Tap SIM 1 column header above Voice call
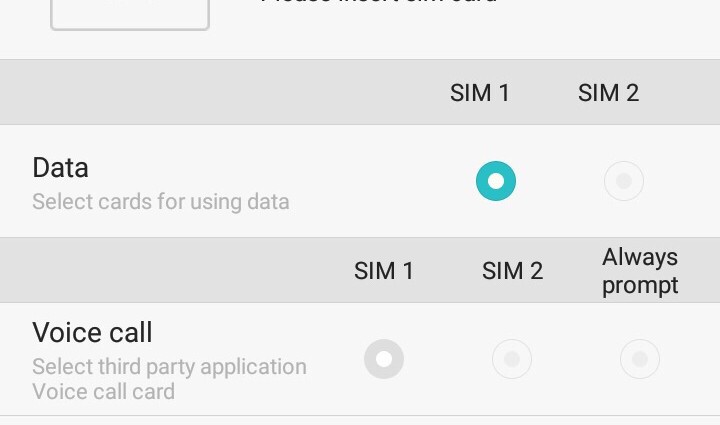 point(384,271)
